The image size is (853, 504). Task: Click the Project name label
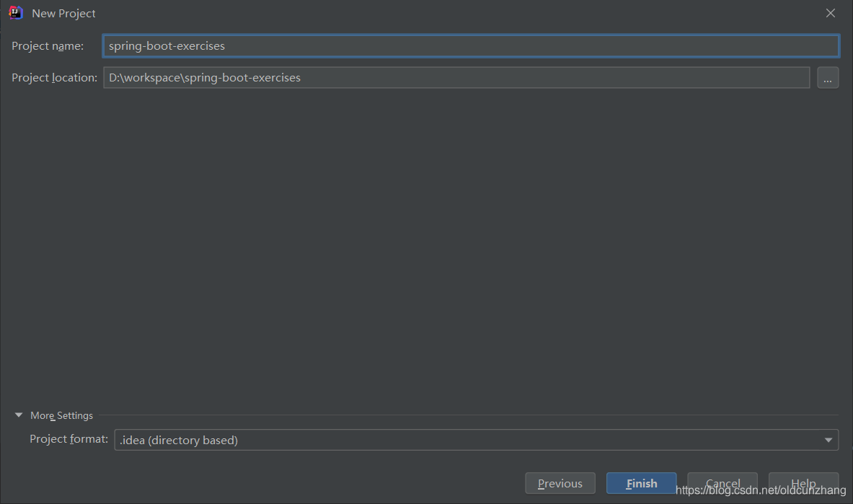tap(48, 46)
